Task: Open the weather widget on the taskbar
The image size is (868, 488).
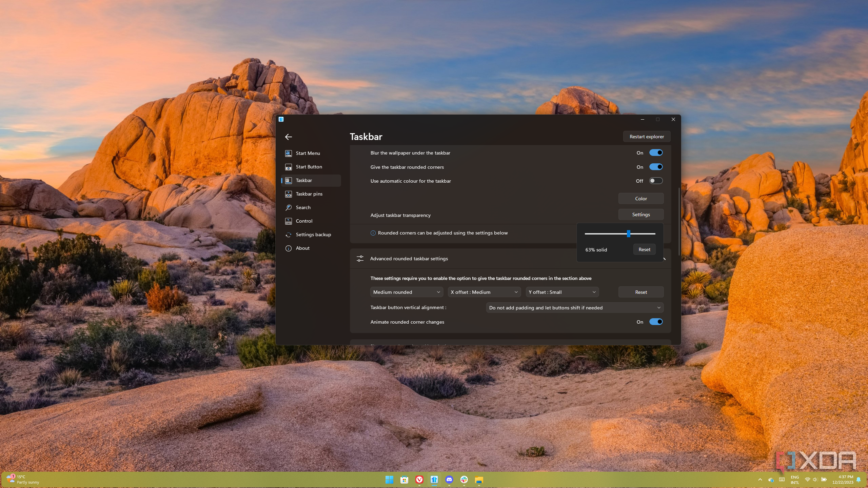Action: pyautogui.click(x=23, y=480)
